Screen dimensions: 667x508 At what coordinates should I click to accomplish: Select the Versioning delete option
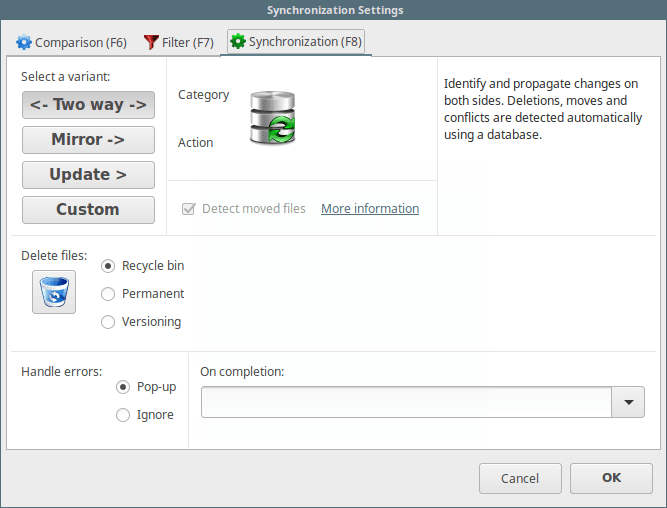coord(109,322)
